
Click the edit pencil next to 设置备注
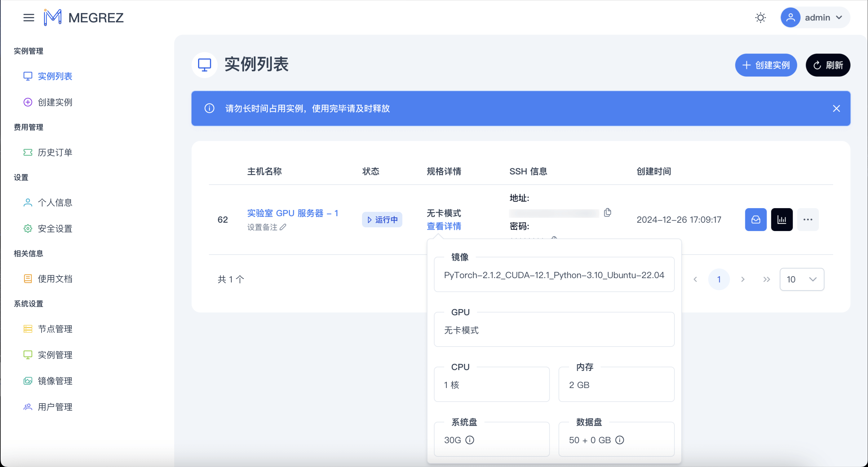click(x=283, y=227)
